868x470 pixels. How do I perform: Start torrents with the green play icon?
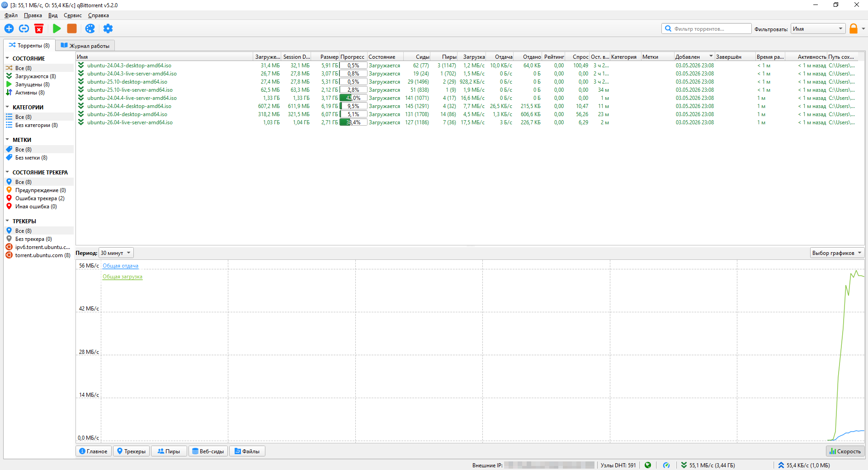(x=57, y=28)
